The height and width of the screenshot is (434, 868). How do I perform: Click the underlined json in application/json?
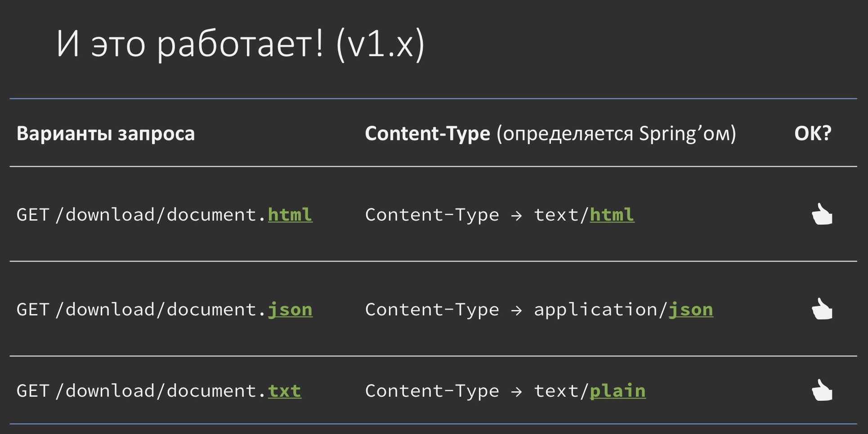(690, 310)
